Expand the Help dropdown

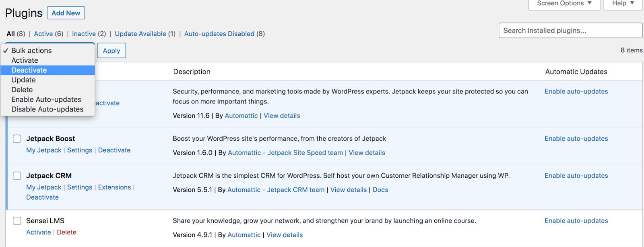coord(623,4)
